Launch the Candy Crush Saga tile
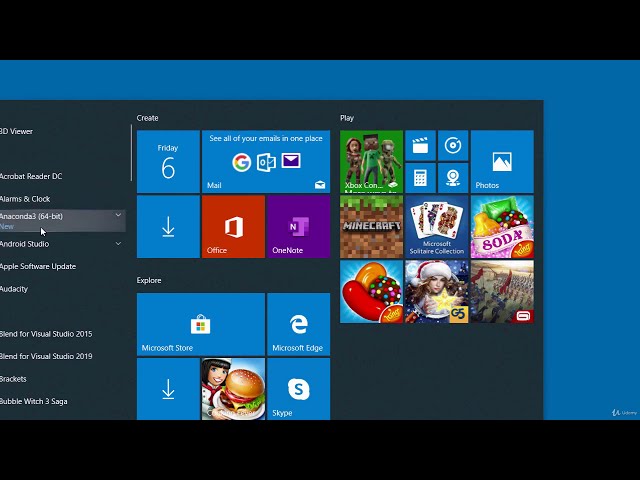This screenshot has width=640, height=480. click(x=371, y=292)
